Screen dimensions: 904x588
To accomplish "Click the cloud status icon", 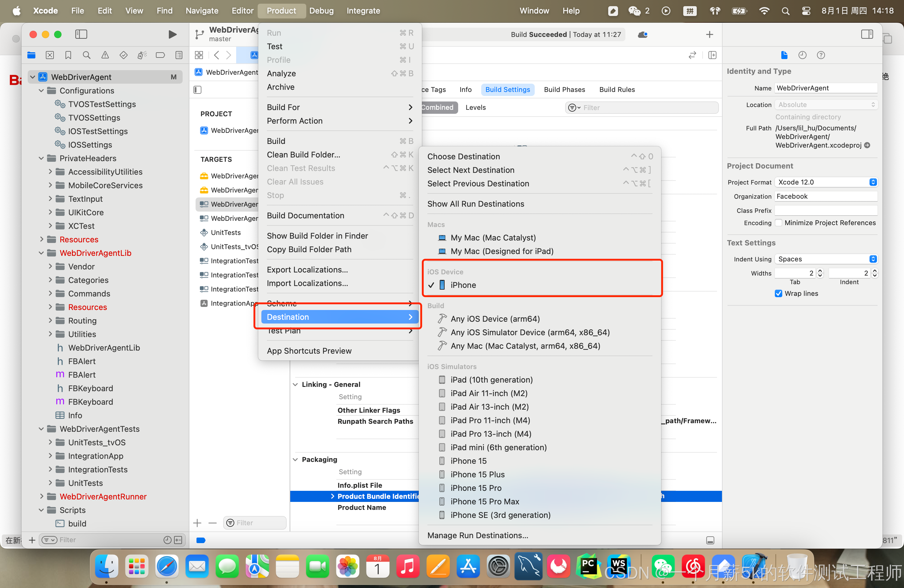I will (x=642, y=34).
